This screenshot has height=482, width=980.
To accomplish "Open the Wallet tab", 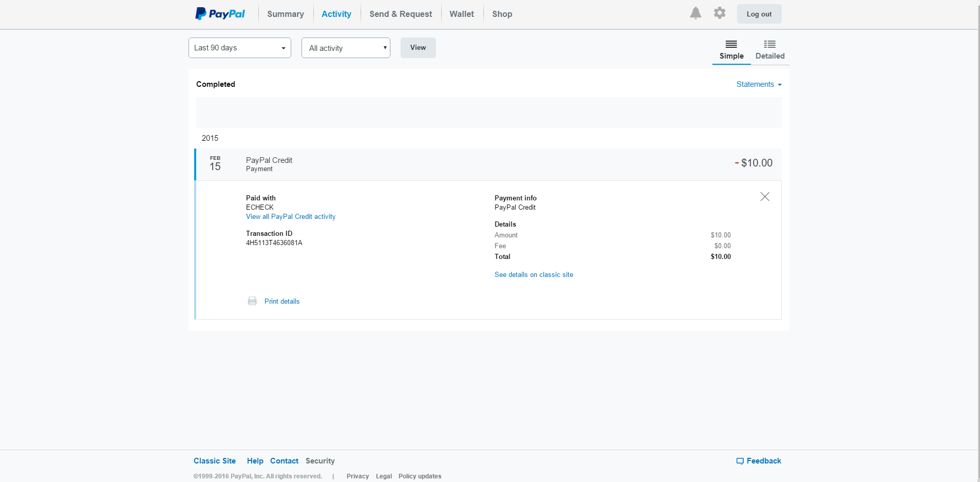I will tap(461, 14).
